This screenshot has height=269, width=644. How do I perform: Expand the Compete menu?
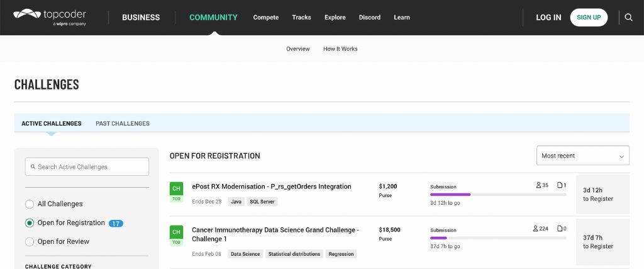tap(265, 18)
